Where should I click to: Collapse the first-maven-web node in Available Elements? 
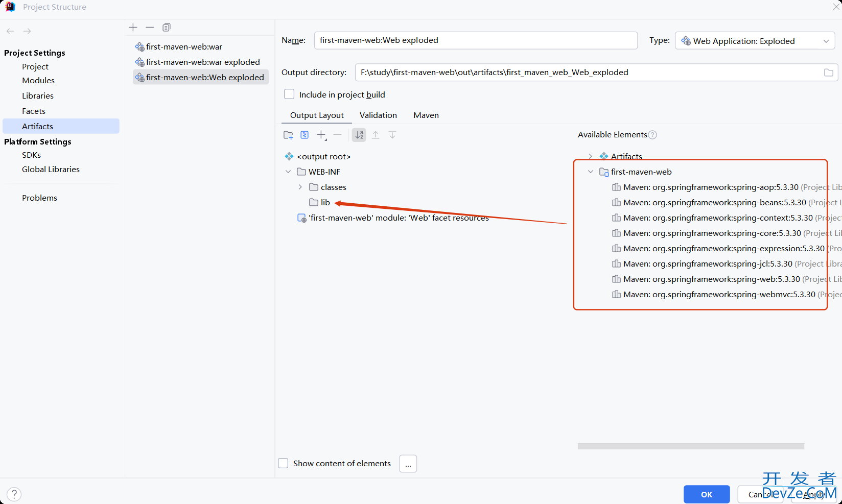[x=591, y=172]
